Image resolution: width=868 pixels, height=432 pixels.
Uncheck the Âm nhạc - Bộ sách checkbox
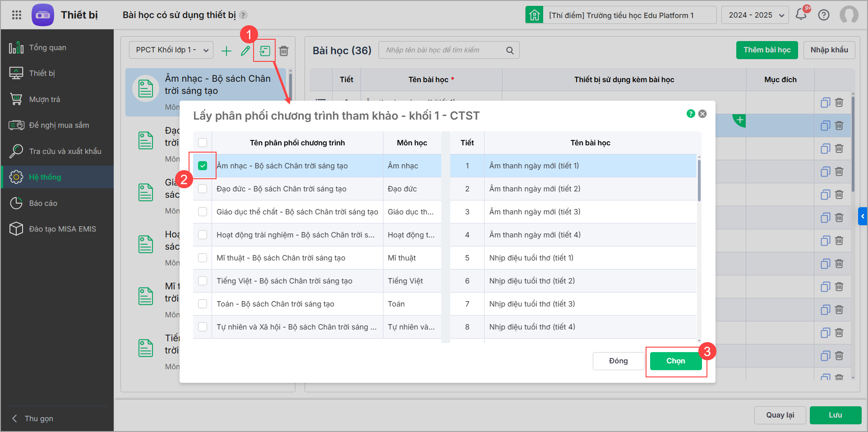203,166
